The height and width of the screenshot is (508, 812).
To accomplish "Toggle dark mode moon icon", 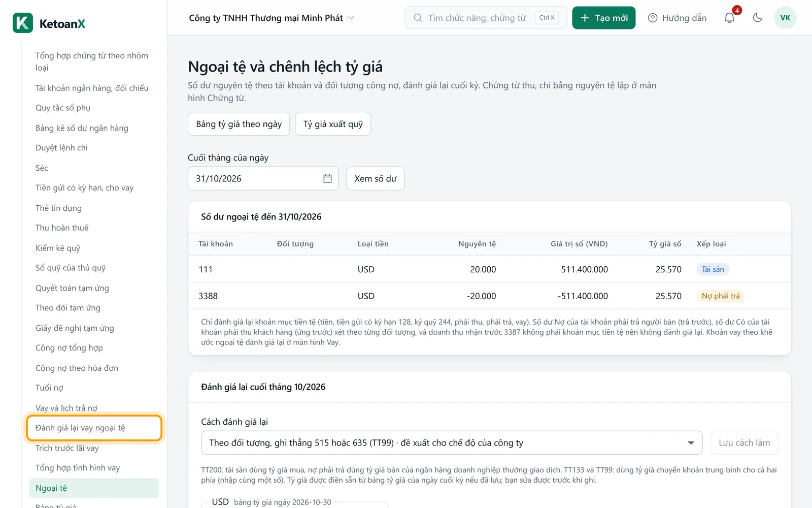I will (758, 18).
